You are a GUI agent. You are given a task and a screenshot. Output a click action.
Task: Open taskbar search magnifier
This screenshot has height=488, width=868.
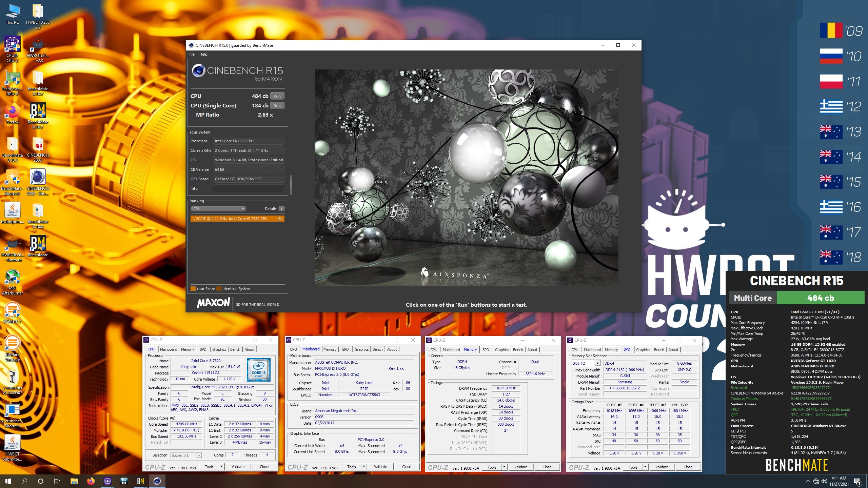pyautogui.click(x=24, y=481)
